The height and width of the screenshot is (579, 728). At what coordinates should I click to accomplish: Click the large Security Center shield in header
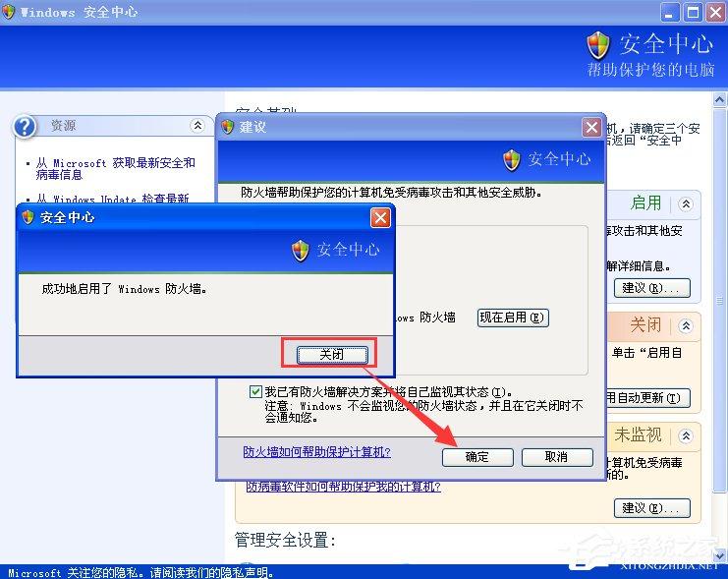tap(598, 45)
